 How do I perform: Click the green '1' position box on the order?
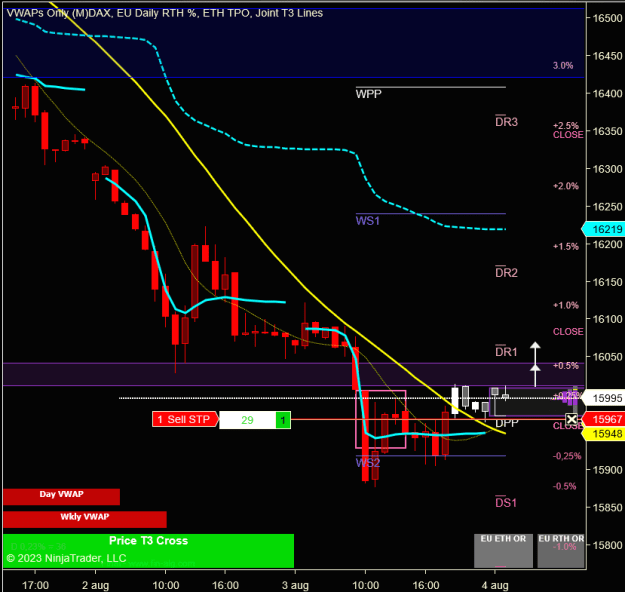click(283, 420)
